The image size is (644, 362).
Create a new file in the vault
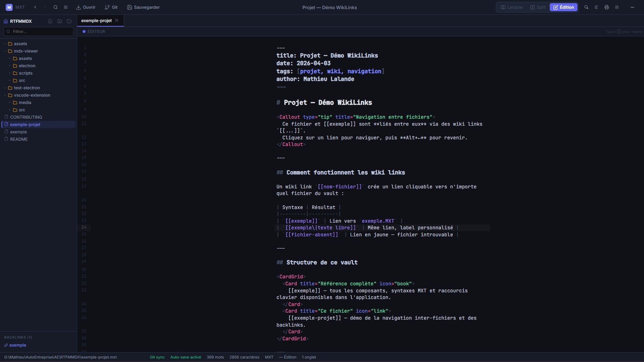(50, 21)
